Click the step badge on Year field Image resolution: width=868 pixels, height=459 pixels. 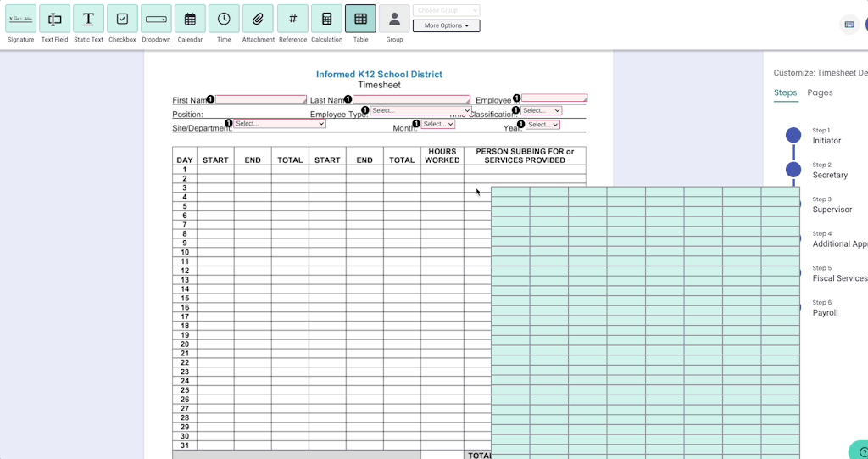tap(521, 124)
